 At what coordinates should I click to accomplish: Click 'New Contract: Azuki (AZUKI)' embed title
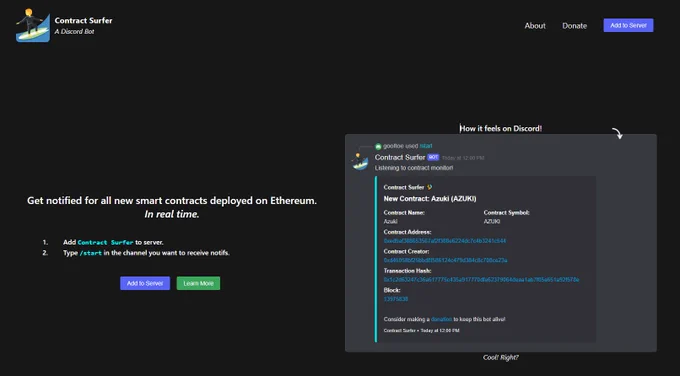click(x=430, y=199)
